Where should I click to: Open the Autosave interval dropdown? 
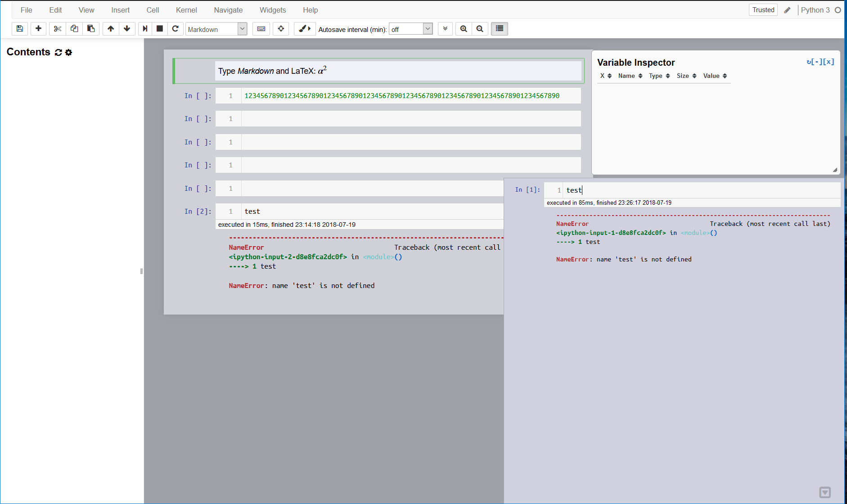point(410,29)
